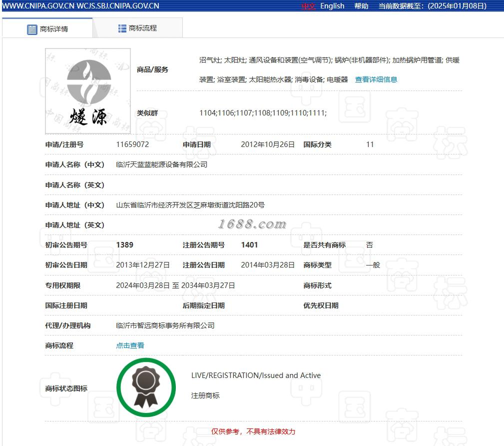Select the 申请/注册号 label
Screen dimensions: 504x446
[64, 144]
